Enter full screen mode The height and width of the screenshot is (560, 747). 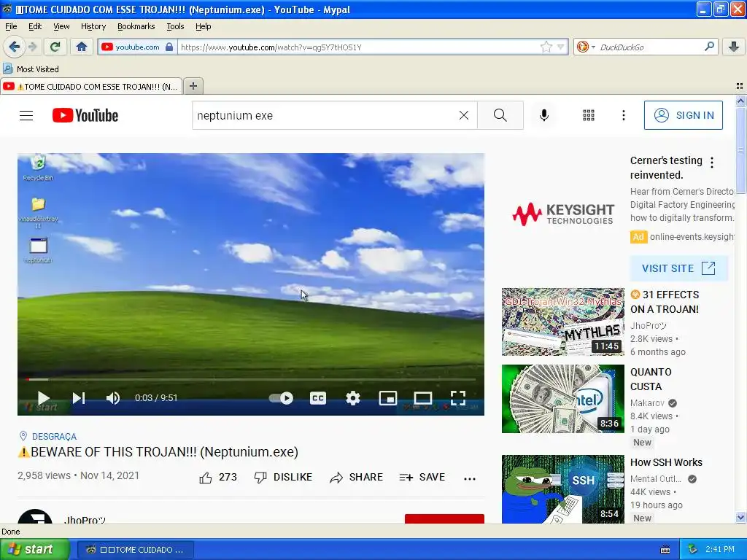pyautogui.click(x=458, y=398)
